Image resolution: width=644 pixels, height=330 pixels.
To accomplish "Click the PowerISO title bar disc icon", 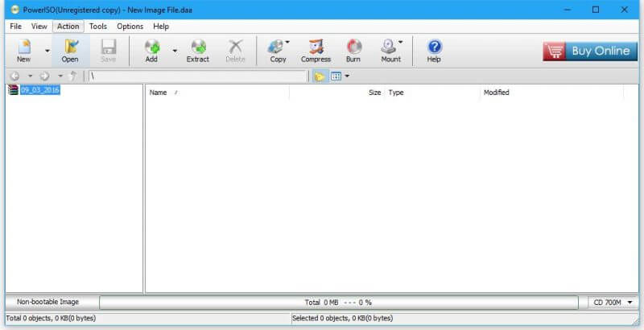I will click(x=15, y=10).
